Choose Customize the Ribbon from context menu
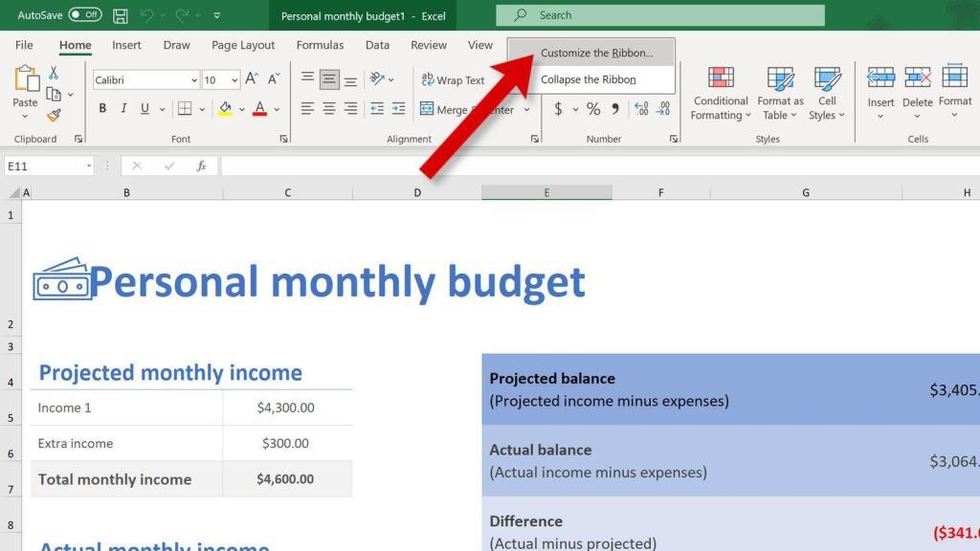980x551 pixels. 596,54
